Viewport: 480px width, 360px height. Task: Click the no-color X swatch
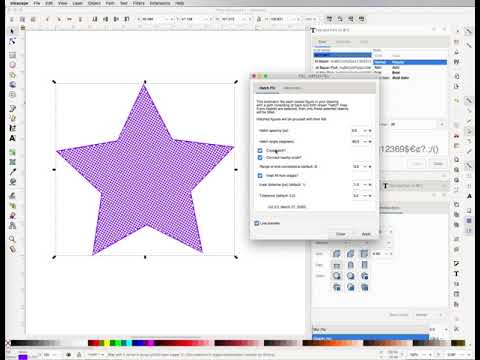point(8,343)
